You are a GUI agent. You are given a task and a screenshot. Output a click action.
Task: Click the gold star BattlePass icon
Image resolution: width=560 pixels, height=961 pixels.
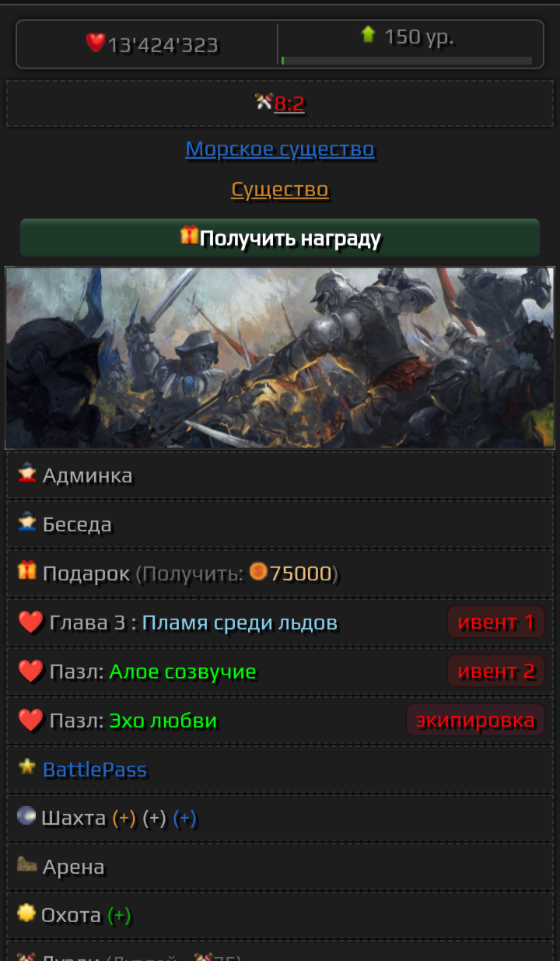coord(27,766)
